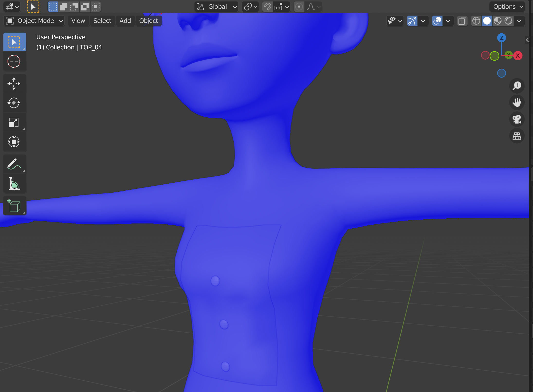Click the character's top button on shirt
Screen dimensions: 533x392
tap(215, 281)
